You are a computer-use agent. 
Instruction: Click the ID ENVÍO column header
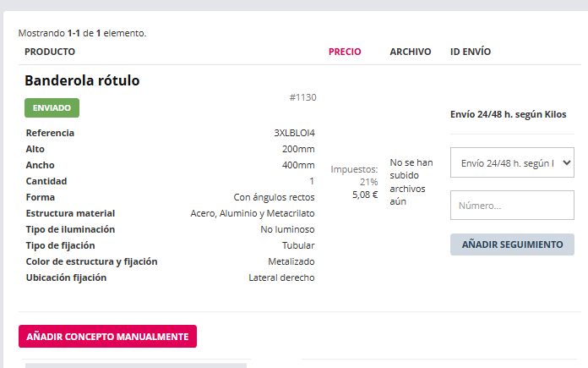pos(471,52)
